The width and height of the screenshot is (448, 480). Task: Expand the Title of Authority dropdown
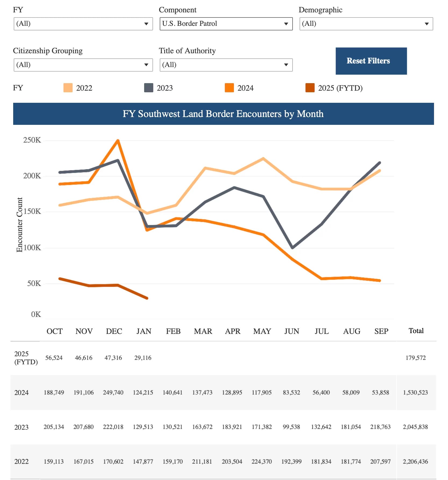[x=226, y=65]
